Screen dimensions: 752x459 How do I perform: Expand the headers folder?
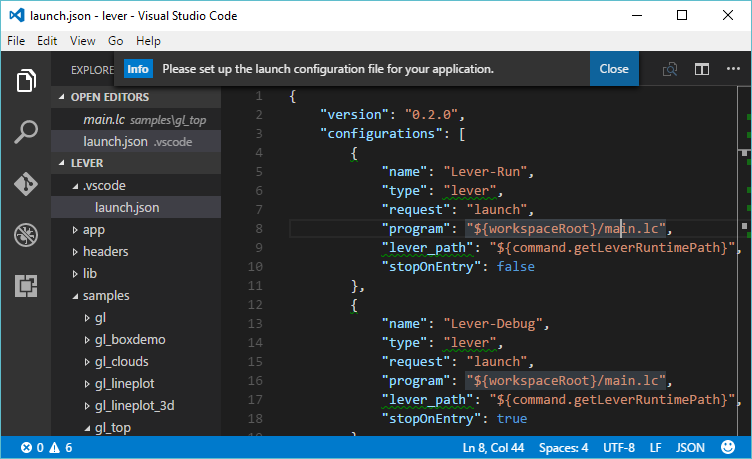coord(105,251)
